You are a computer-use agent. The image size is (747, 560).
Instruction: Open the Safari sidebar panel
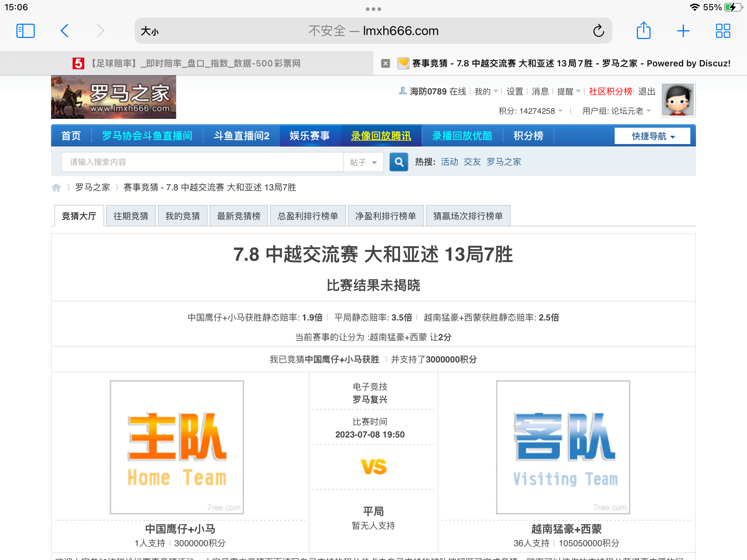[26, 31]
